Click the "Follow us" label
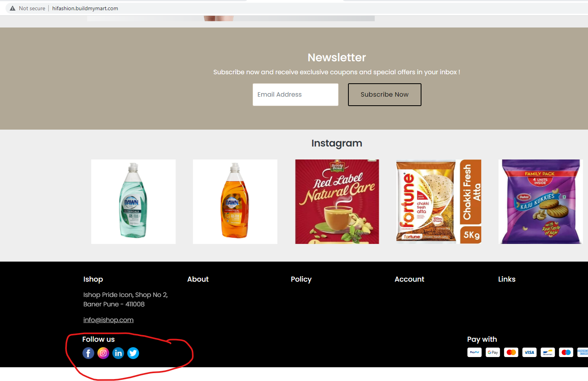588x381 pixels. click(99, 339)
